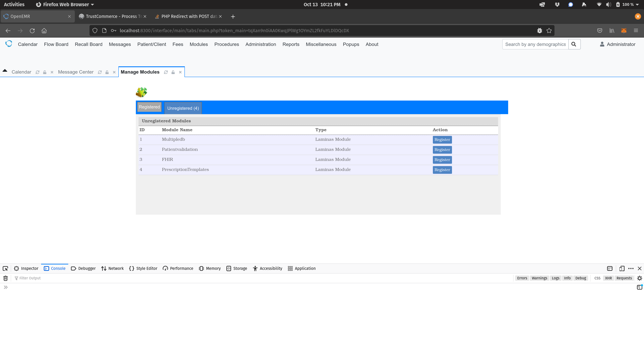Clear the web console output
Screen dimensions: 644x362
pos(5,278)
